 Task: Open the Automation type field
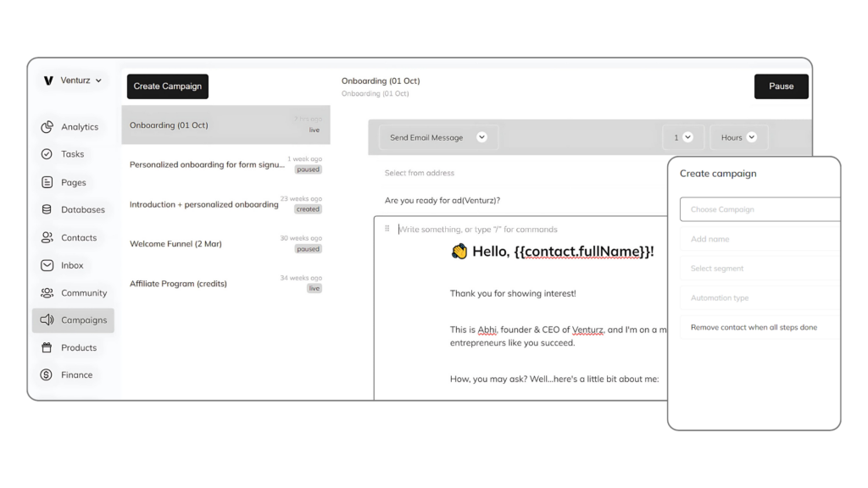pyautogui.click(x=760, y=297)
